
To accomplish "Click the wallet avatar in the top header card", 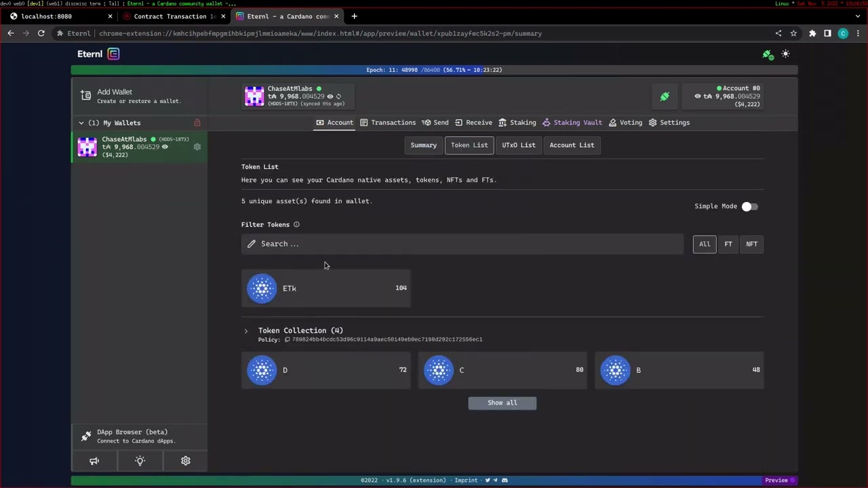I will 254,96.
